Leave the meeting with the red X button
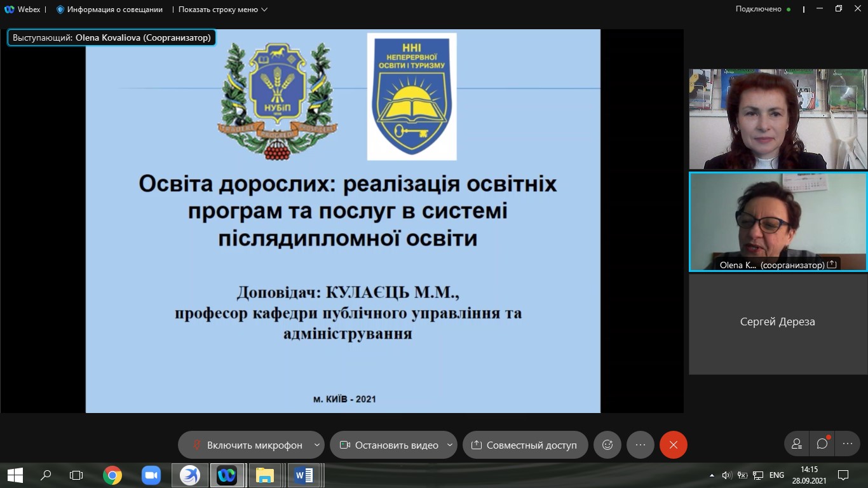 (x=674, y=445)
